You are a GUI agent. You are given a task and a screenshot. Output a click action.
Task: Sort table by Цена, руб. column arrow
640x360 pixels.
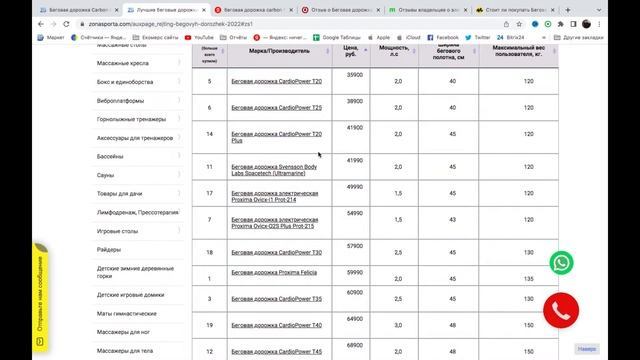365,51
